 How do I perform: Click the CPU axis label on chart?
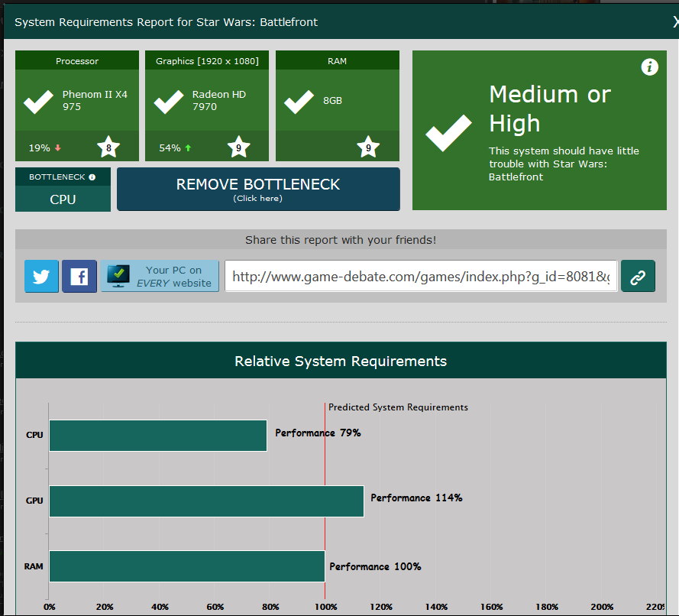tap(34, 435)
